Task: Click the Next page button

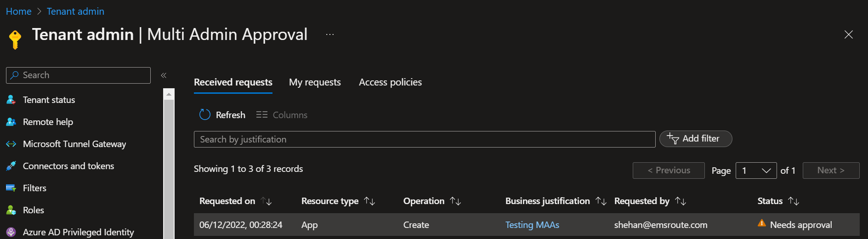Action: pyautogui.click(x=831, y=171)
